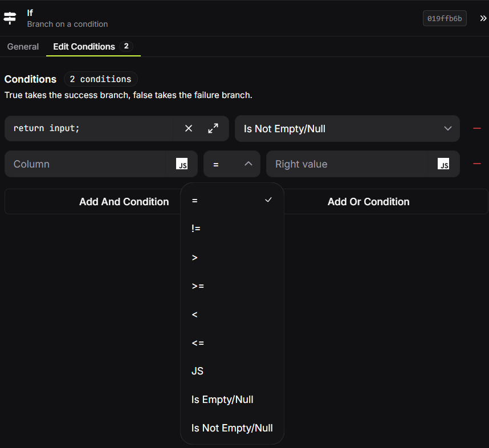
Task: Click the 019ffb6b node ID badge
Action: [x=445, y=18]
